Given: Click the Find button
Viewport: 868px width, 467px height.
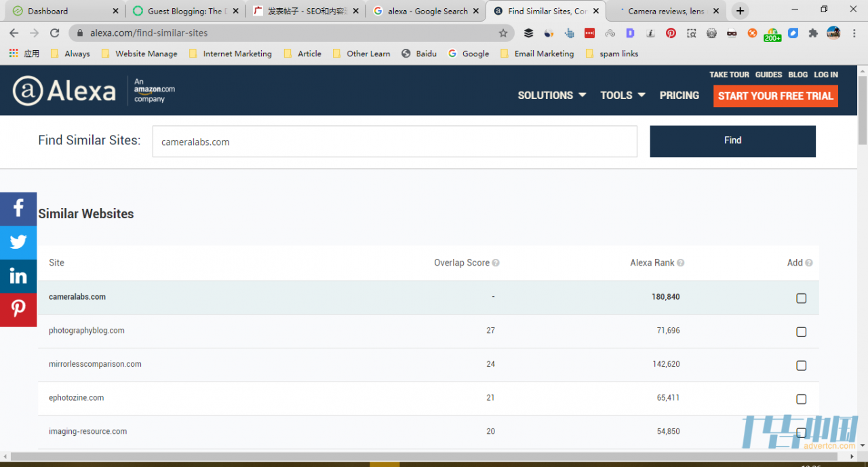Looking at the screenshot, I should pyautogui.click(x=732, y=141).
